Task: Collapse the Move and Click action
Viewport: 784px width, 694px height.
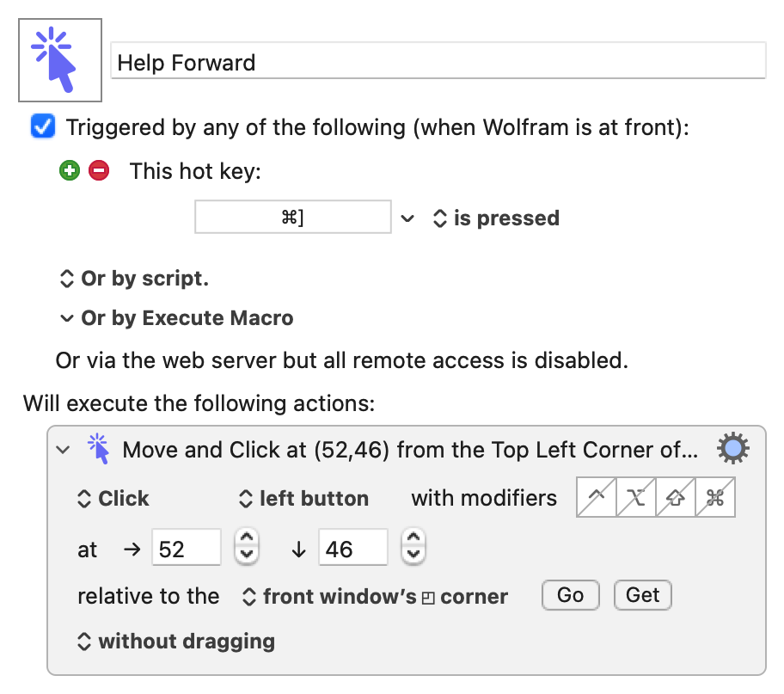Action: point(62,450)
